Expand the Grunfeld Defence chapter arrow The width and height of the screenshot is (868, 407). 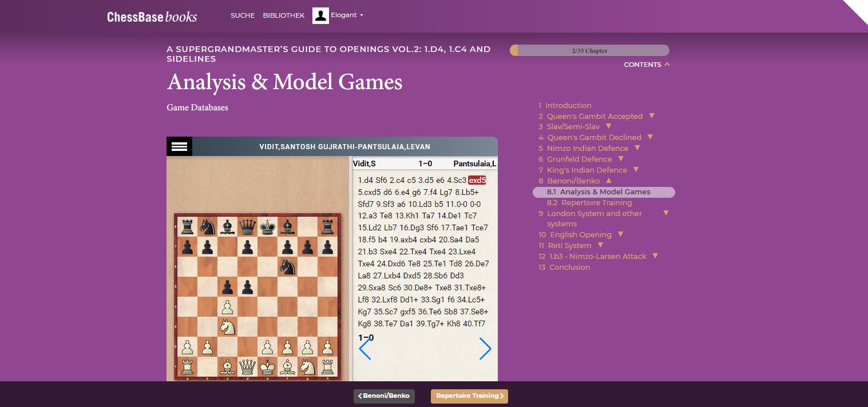click(621, 159)
